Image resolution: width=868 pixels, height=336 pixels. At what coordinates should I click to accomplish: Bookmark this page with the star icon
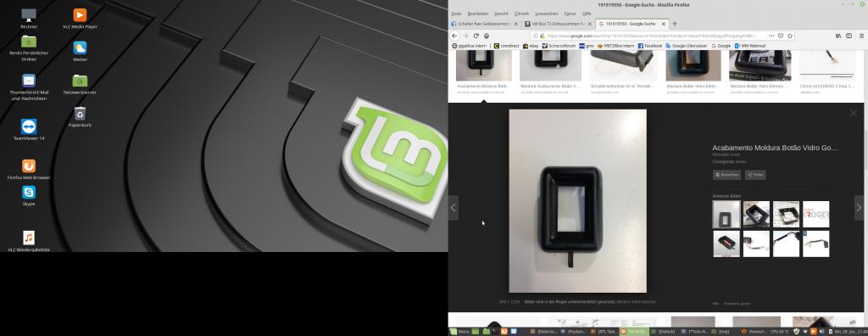click(x=790, y=36)
